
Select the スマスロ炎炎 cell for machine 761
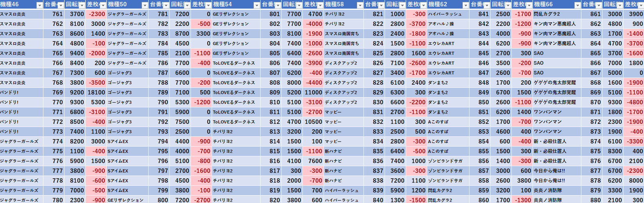coord(22,14)
